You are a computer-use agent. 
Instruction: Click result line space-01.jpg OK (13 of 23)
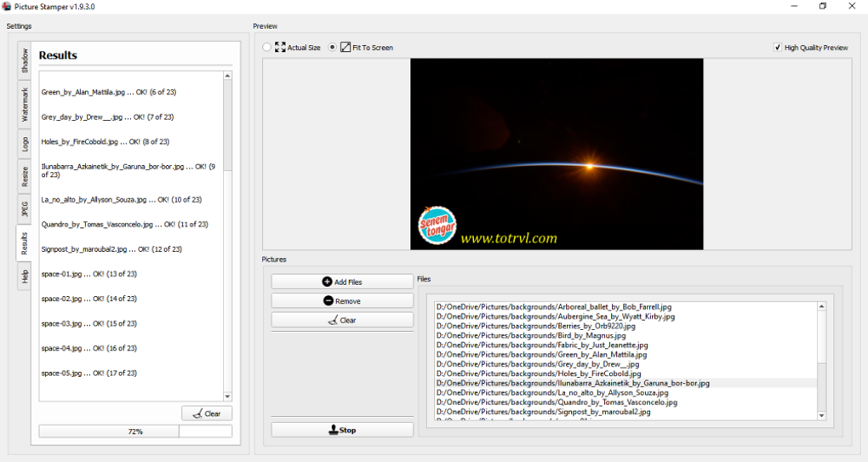click(x=89, y=274)
